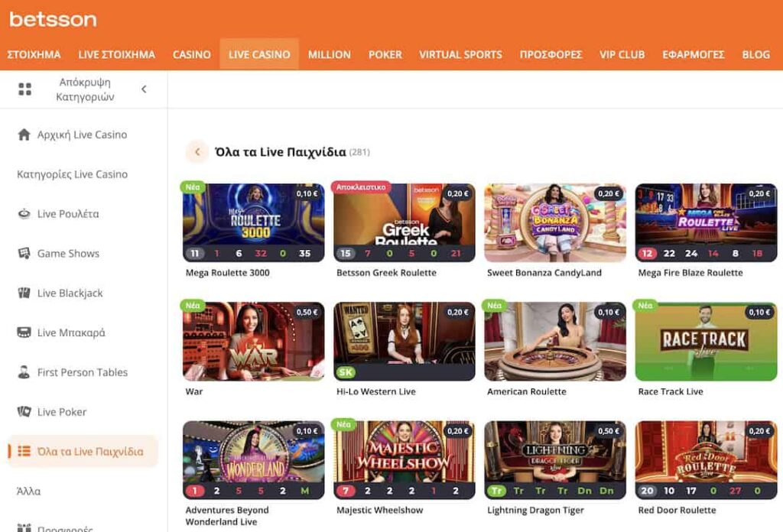Viewport: 783px width, 532px height.
Task: Click back arrow beside Όλα τα Live Παιχνίδια
Action: pyautogui.click(x=197, y=152)
